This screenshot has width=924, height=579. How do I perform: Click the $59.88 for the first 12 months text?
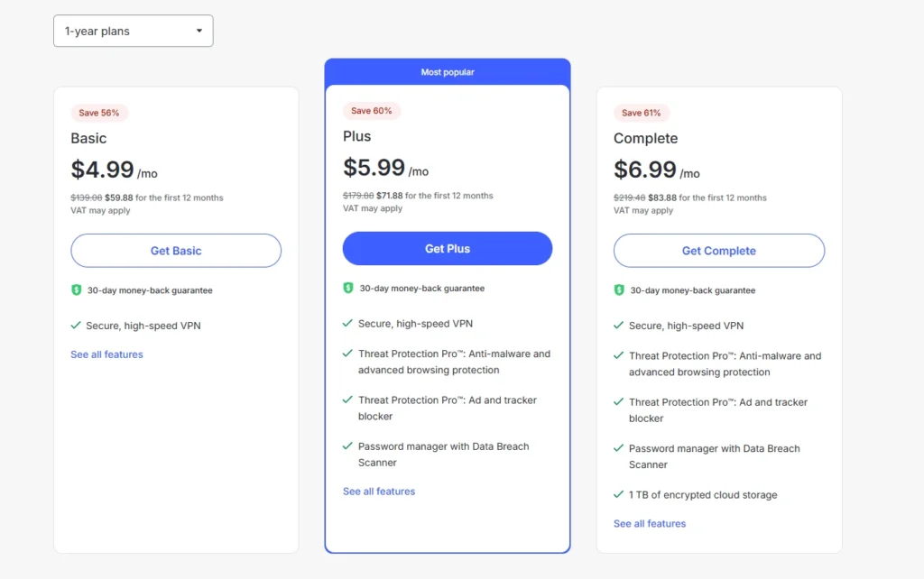tap(164, 198)
